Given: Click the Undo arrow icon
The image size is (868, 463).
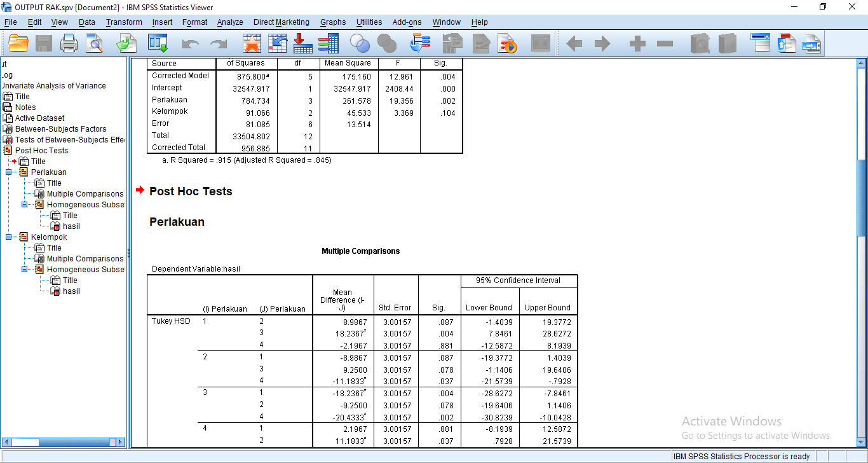Looking at the screenshot, I should (x=191, y=44).
